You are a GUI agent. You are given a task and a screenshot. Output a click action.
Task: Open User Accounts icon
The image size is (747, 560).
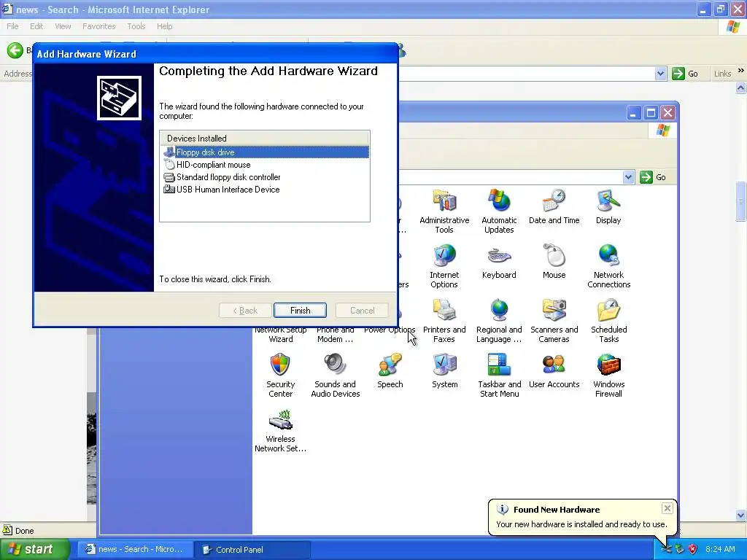click(554, 370)
